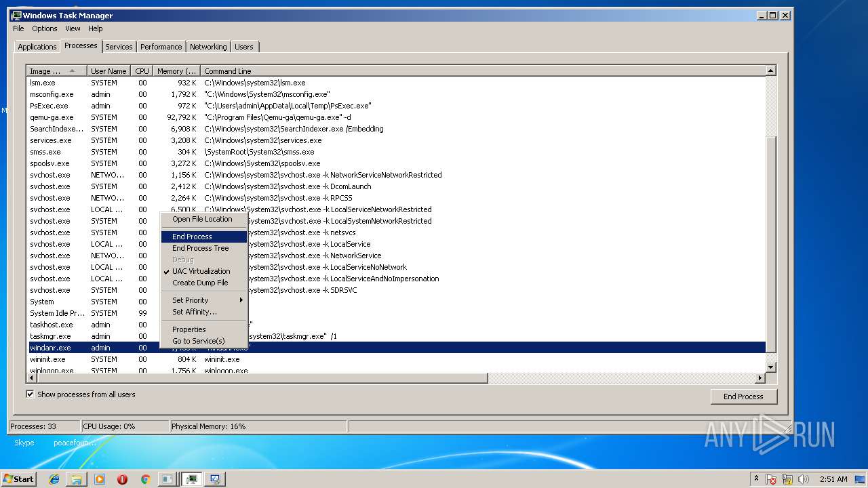This screenshot has width=868, height=488.
Task: Click Task Manager taskbar button
Action: pyautogui.click(x=192, y=479)
